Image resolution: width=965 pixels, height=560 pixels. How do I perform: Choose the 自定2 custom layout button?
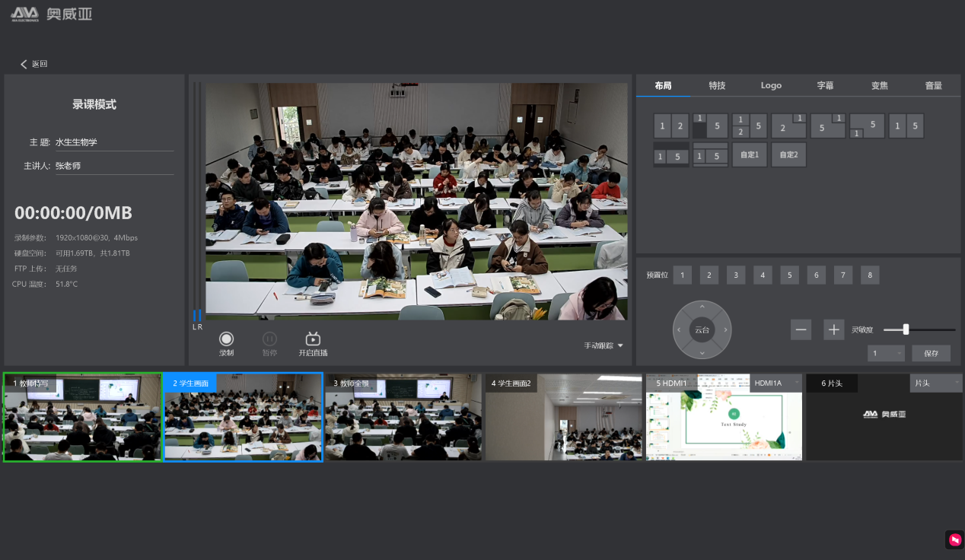pos(788,155)
